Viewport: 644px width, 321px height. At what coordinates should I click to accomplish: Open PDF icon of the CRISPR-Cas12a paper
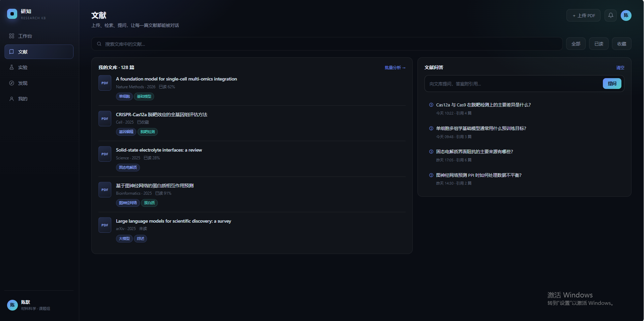coord(105,119)
